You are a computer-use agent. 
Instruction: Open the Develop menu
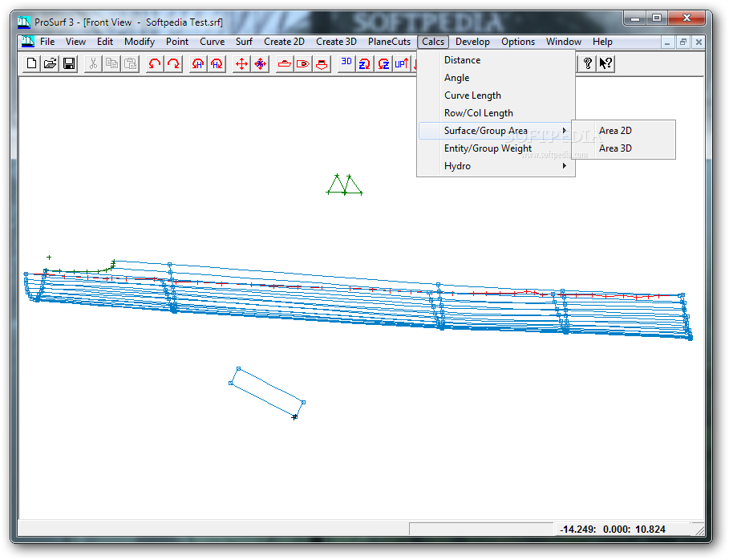pyautogui.click(x=472, y=42)
